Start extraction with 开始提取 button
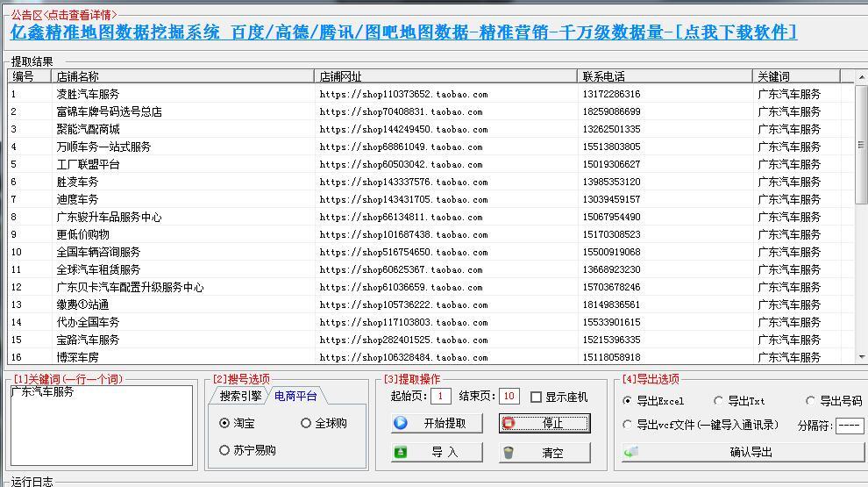 (x=437, y=423)
